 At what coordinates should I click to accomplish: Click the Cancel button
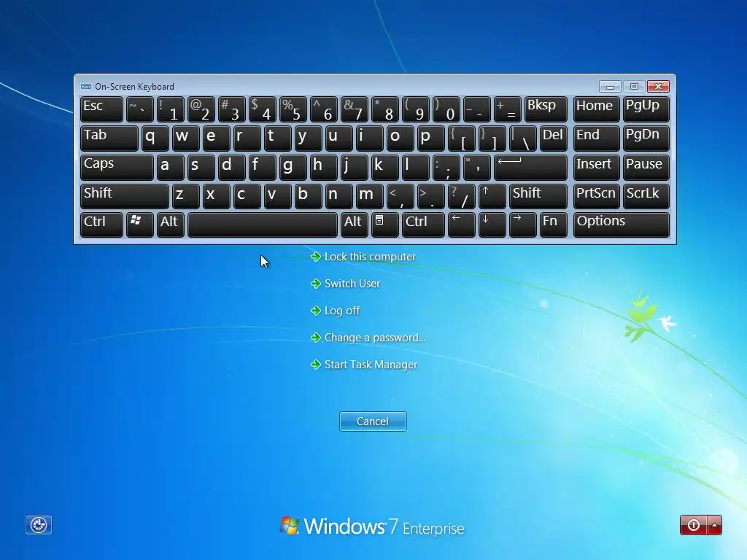pyautogui.click(x=373, y=421)
